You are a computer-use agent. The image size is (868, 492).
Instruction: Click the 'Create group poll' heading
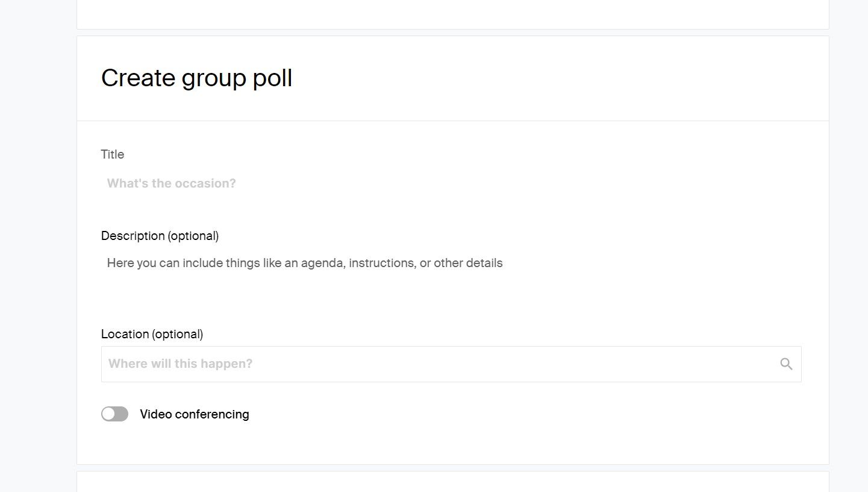pyautogui.click(x=196, y=77)
